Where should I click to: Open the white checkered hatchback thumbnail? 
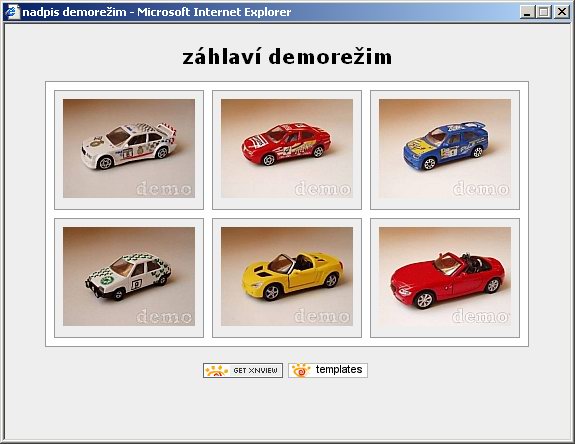coord(129,276)
